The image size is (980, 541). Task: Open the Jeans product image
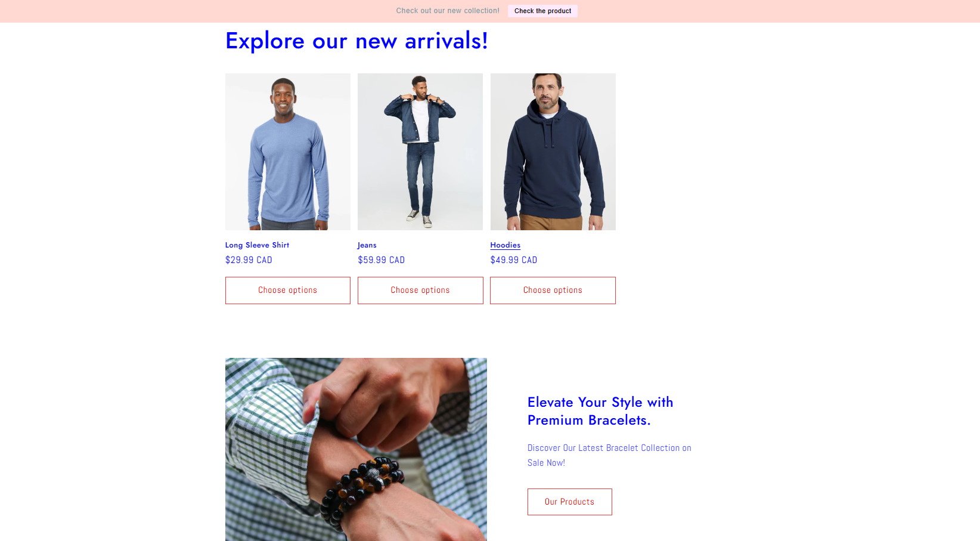tap(420, 152)
